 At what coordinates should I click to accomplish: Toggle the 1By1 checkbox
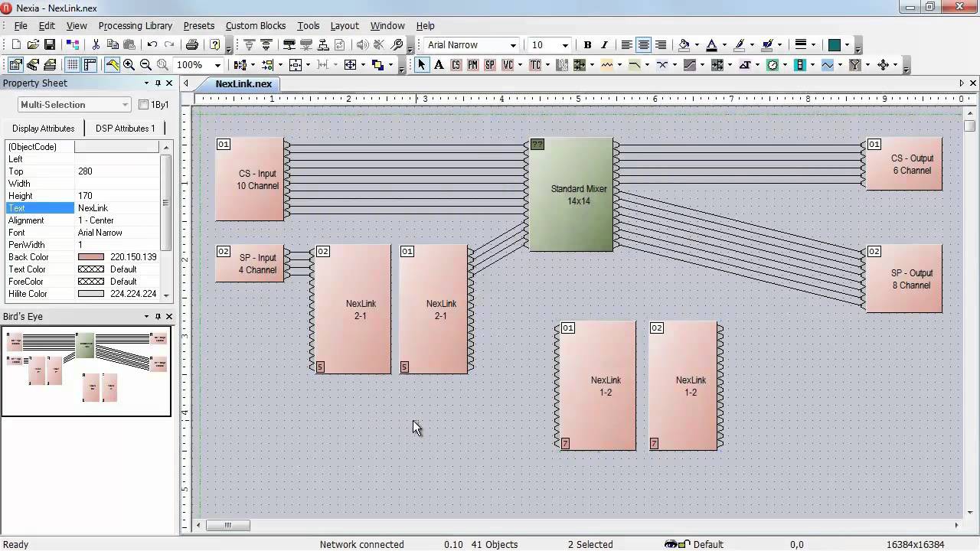[x=143, y=105]
